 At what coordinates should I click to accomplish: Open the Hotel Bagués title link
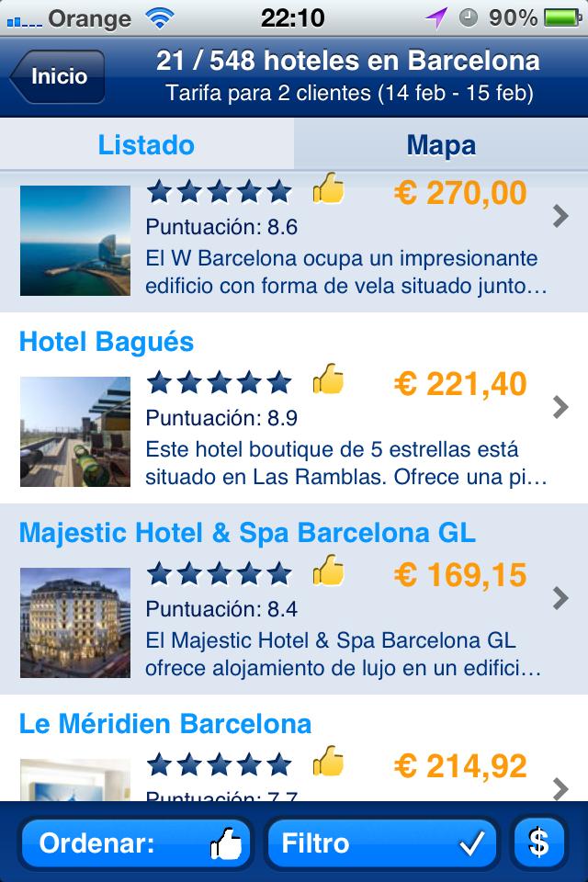[x=107, y=343]
